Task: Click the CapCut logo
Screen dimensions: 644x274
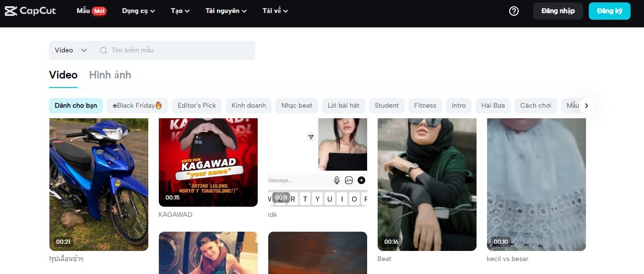Action: pyautogui.click(x=30, y=11)
